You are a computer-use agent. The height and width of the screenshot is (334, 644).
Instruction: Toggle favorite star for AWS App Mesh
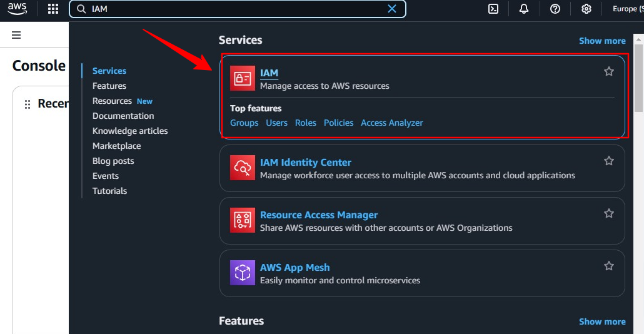(x=608, y=266)
